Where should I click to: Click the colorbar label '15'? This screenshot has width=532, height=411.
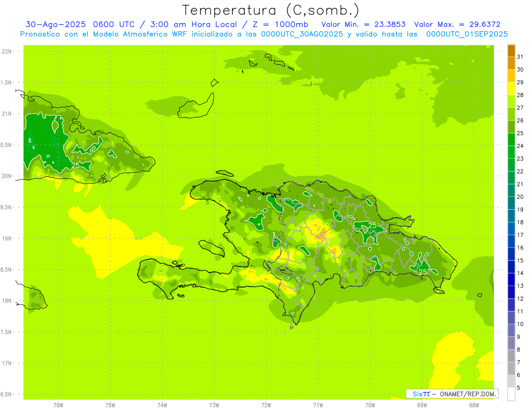pyautogui.click(x=520, y=261)
